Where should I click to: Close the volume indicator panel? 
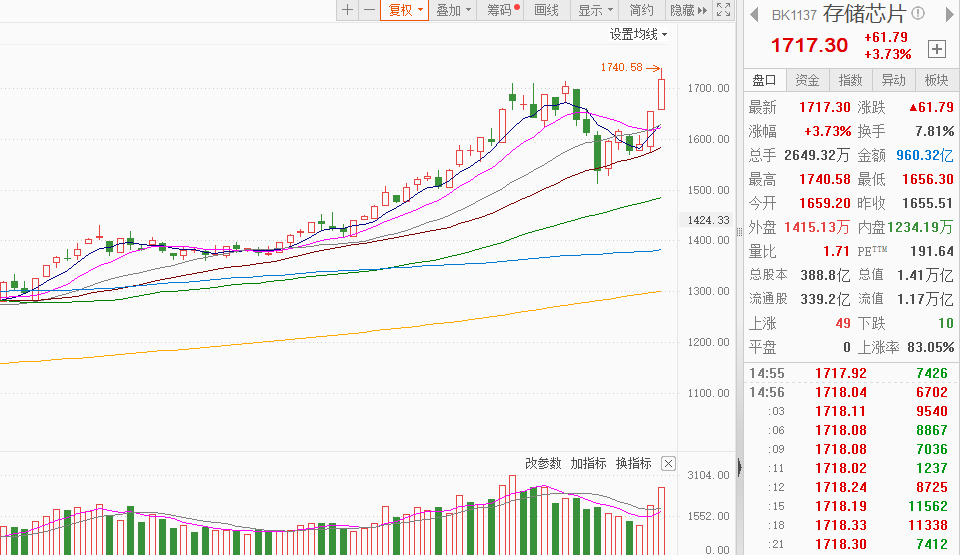(x=668, y=463)
